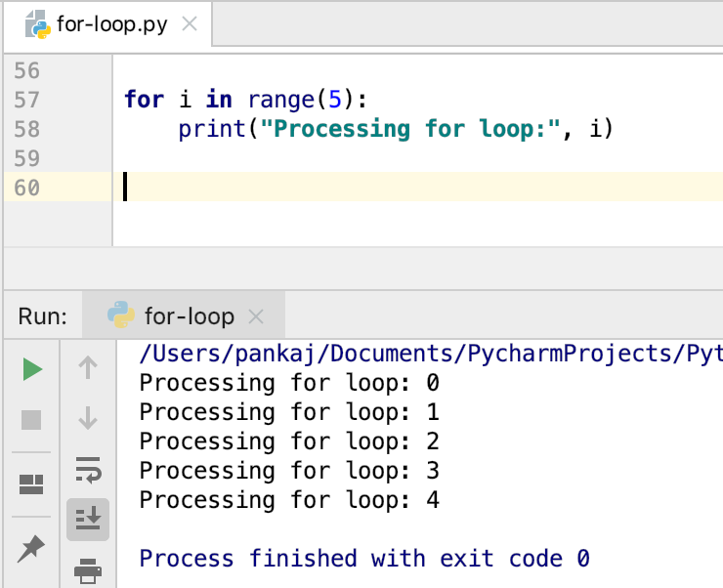Click the 'Run:' panel label
This screenshot has width=723, height=588.
(43, 316)
